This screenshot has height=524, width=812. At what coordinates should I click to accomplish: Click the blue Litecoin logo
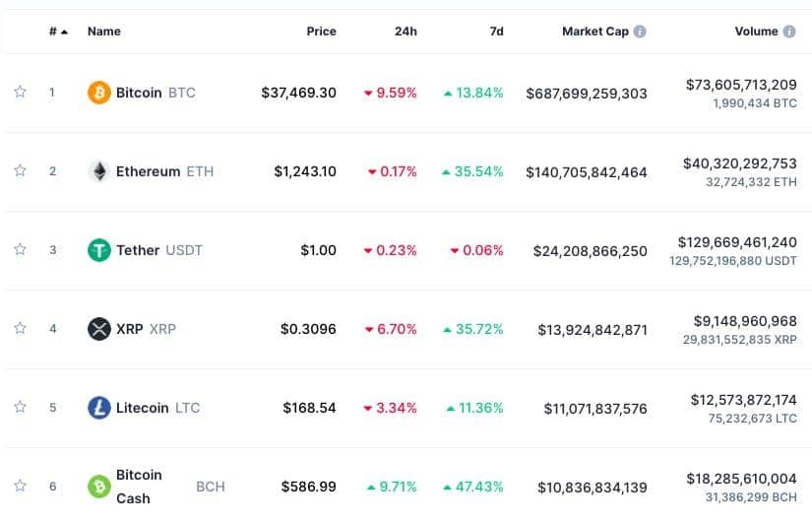pos(98,408)
